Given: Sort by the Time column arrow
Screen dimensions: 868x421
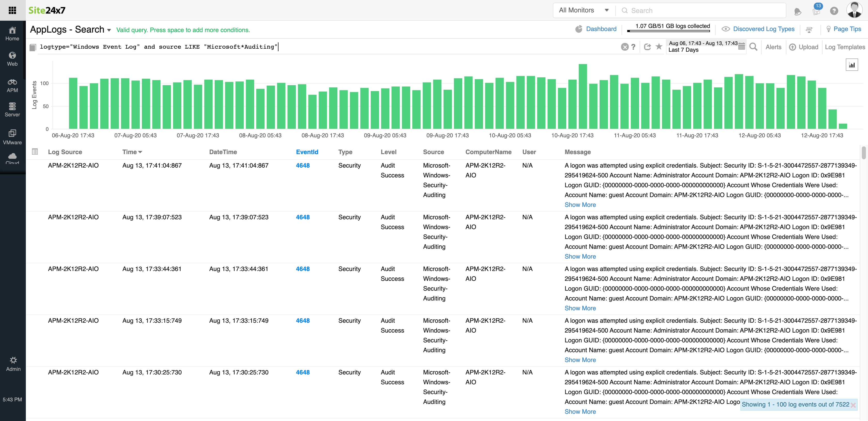Looking at the screenshot, I should click(140, 152).
